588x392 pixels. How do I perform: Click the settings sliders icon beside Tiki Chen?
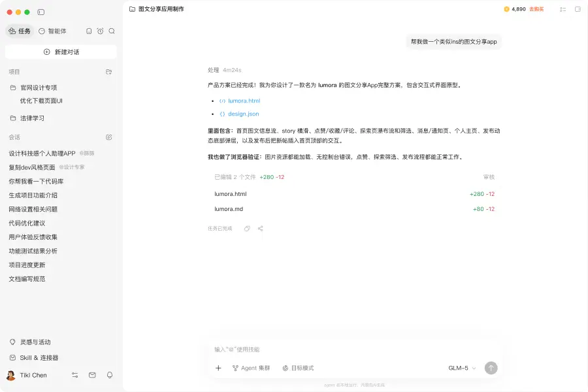[75, 375]
